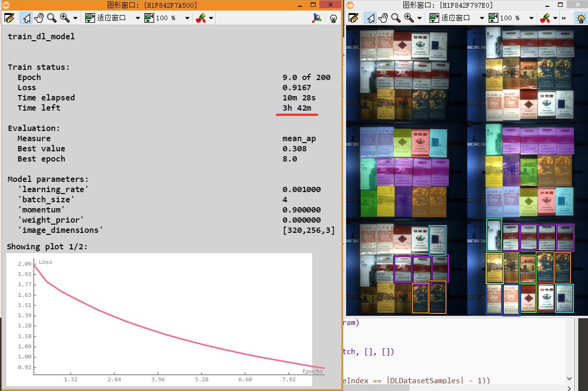
Task: Click the "Showing plot 1/2:" label
Action: (46, 246)
